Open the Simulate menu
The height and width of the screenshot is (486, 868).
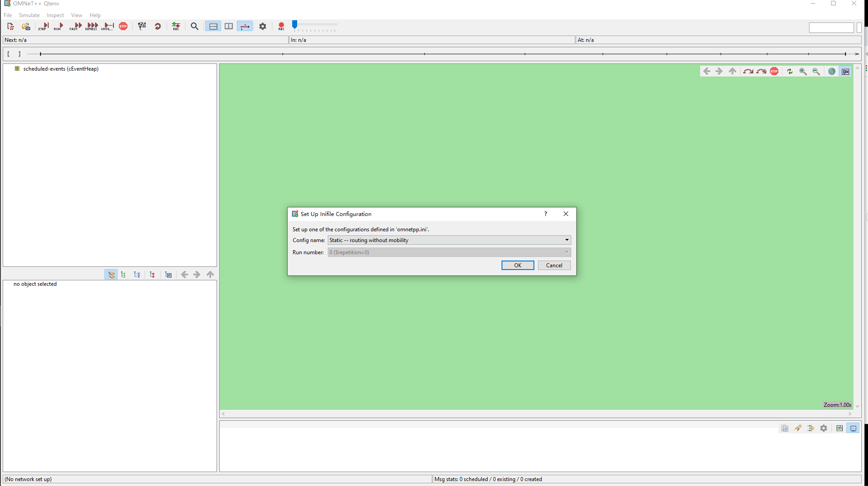29,15
